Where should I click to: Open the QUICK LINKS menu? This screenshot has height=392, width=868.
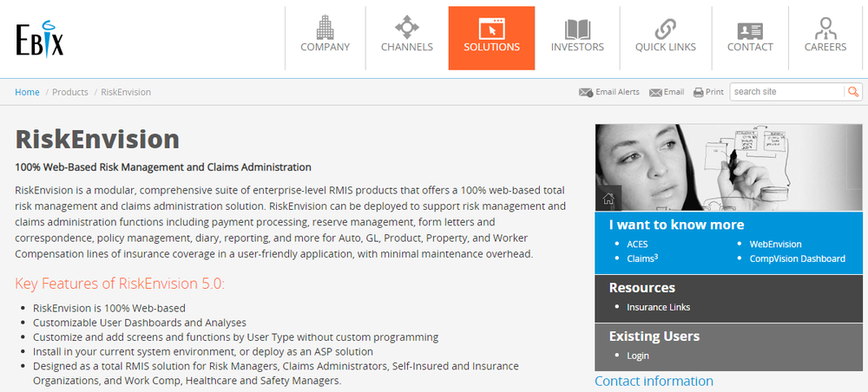coord(666,47)
